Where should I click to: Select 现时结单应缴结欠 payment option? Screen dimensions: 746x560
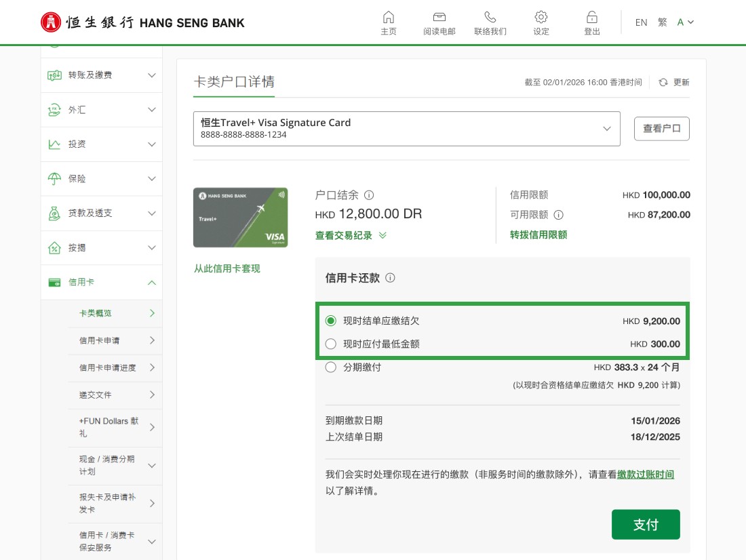point(331,321)
